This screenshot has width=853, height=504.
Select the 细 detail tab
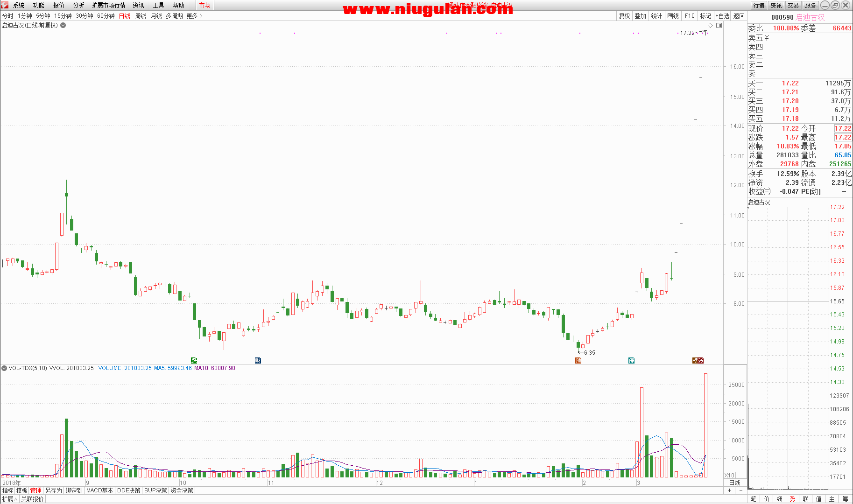780,499
